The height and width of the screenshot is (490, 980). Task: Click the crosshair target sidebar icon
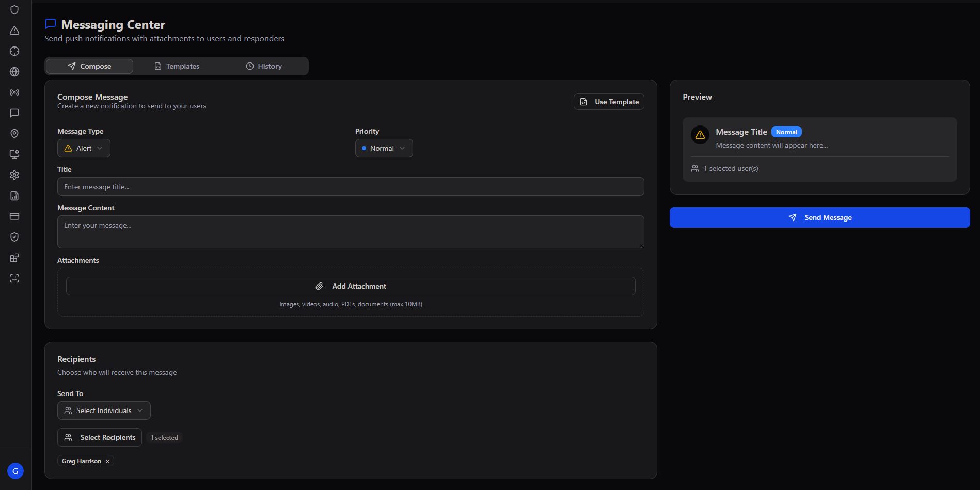(x=14, y=51)
